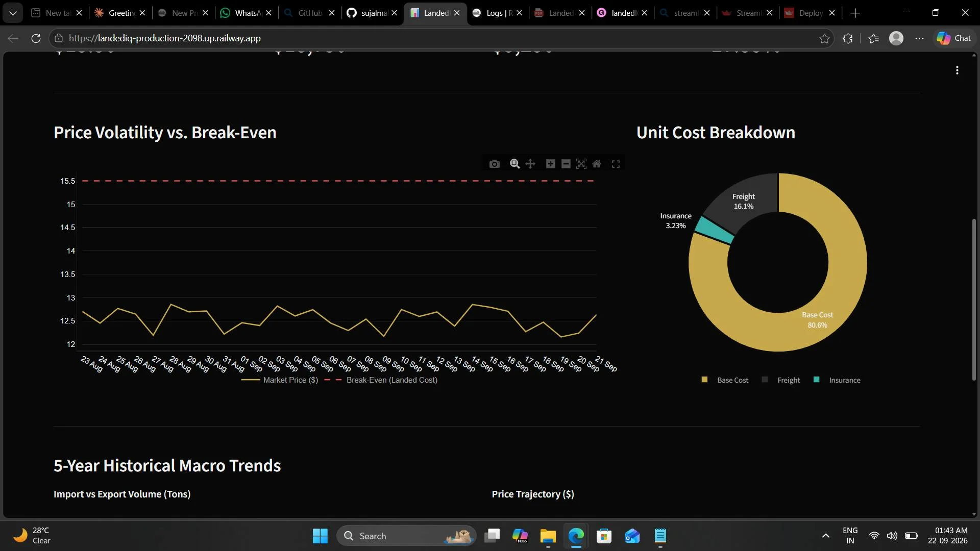Select the Zoom tool in chart toolbar
The width and height of the screenshot is (980, 551).
coord(514,164)
